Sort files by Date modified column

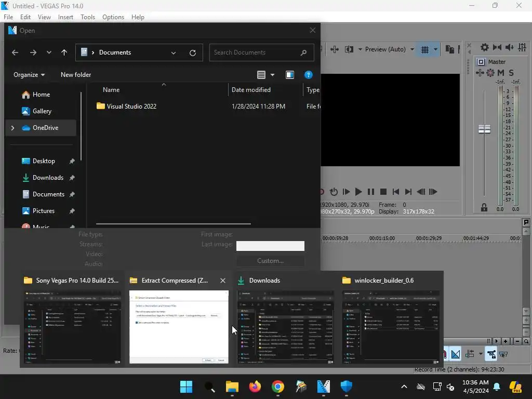coord(251,90)
